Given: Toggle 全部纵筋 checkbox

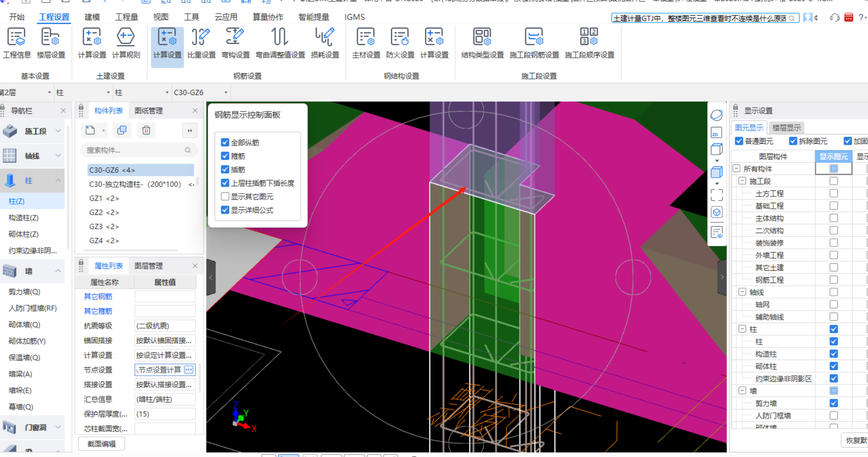Looking at the screenshot, I should point(225,142).
